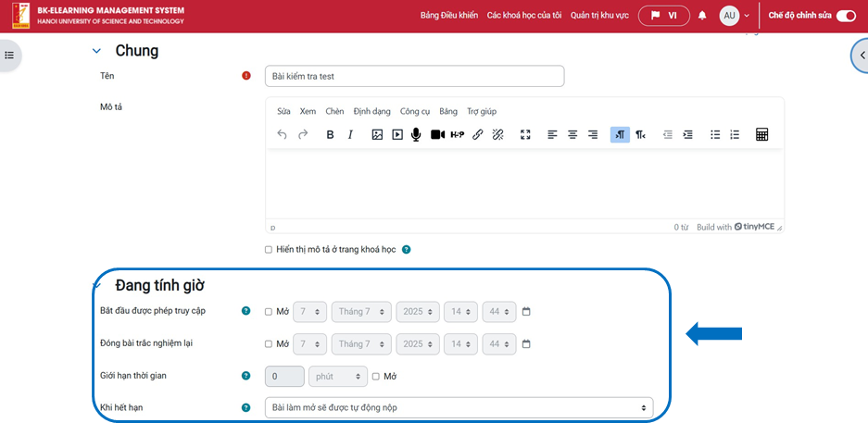This screenshot has height=423, width=868.
Task: Open course index sidebar icon
Action: click(x=9, y=56)
